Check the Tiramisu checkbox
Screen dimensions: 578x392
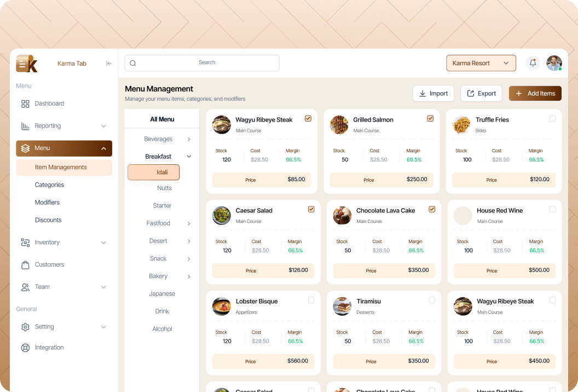pyautogui.click(x=432, y=300)
